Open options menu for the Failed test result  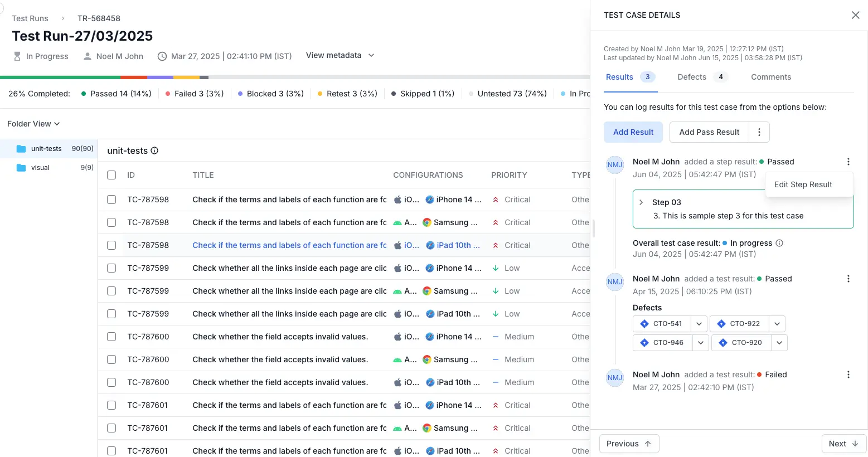pyautogui.click(x=848, y=375)
